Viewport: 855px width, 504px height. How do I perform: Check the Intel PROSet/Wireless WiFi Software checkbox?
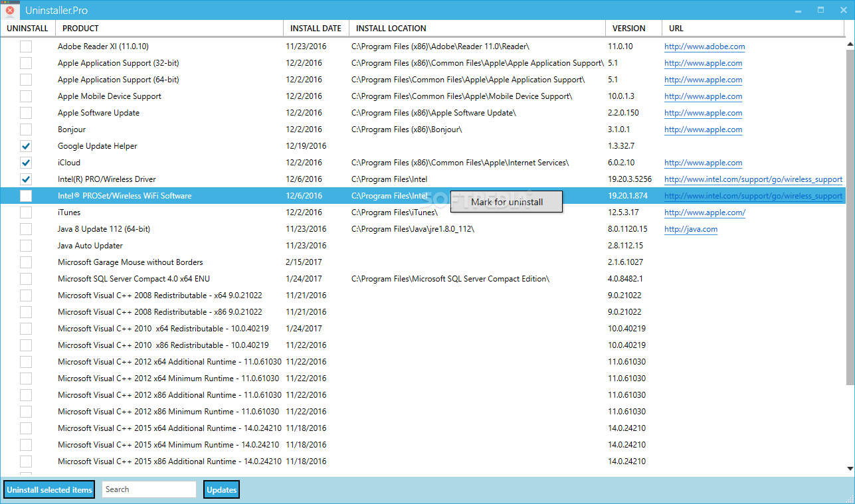[26, 196]
